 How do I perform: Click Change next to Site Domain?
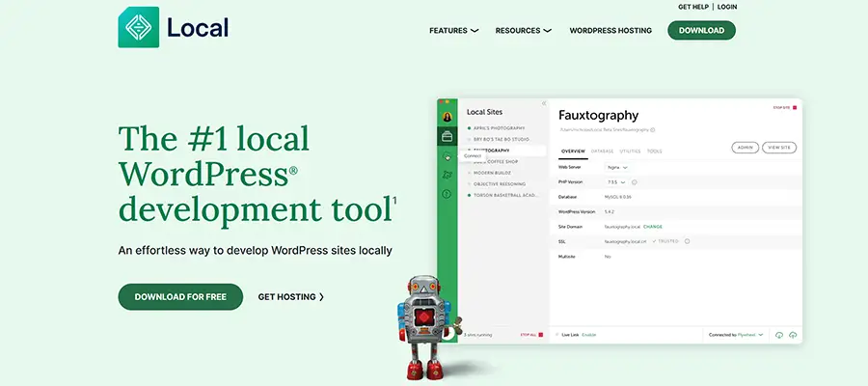tap(653, 227)
